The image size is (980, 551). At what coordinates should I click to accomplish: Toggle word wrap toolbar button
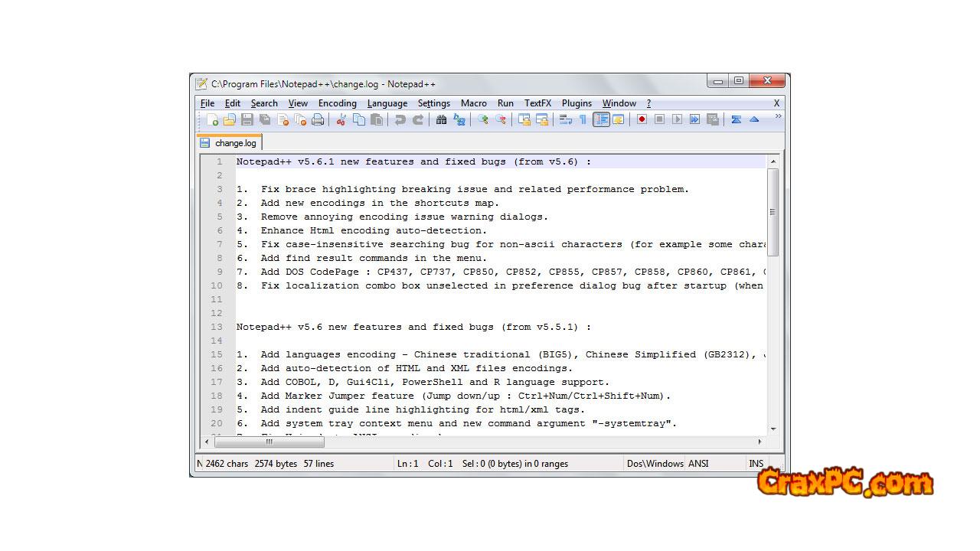point(566,119)
